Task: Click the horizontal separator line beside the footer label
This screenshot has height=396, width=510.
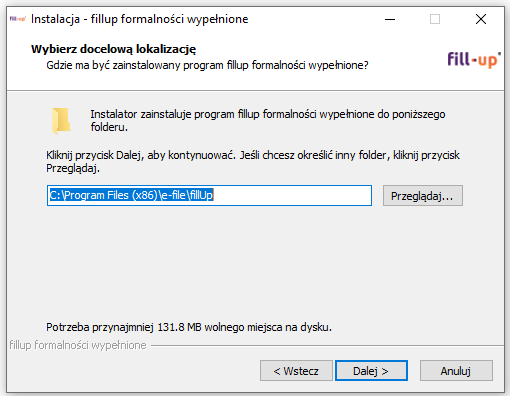Action: [x=327, y=346]
